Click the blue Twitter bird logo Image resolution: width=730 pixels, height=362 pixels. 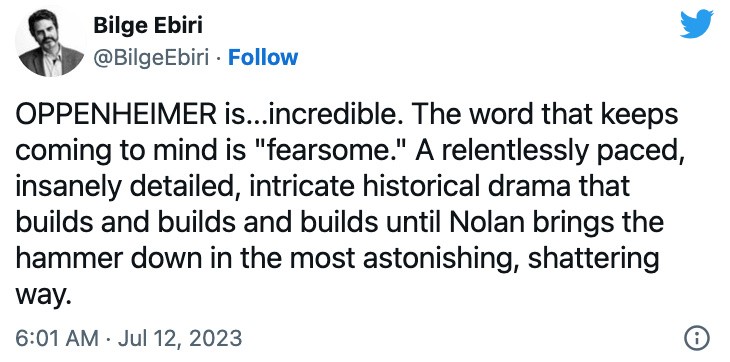pos(696,24)
